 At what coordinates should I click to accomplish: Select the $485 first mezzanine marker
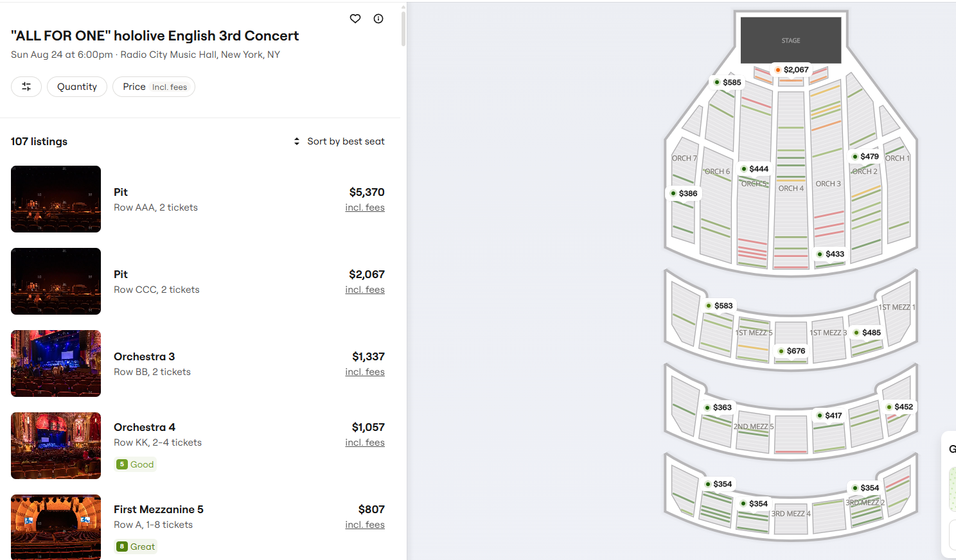tap(867, 333)
